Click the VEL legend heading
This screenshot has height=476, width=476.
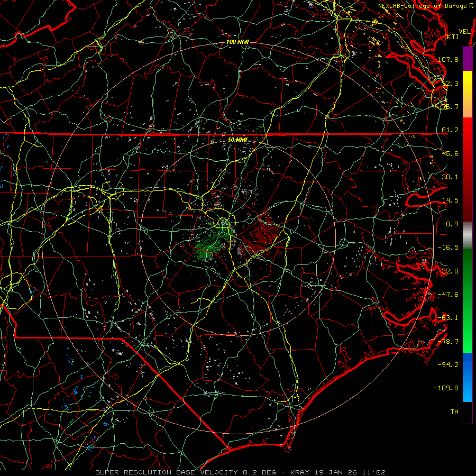tap(464, 32)
